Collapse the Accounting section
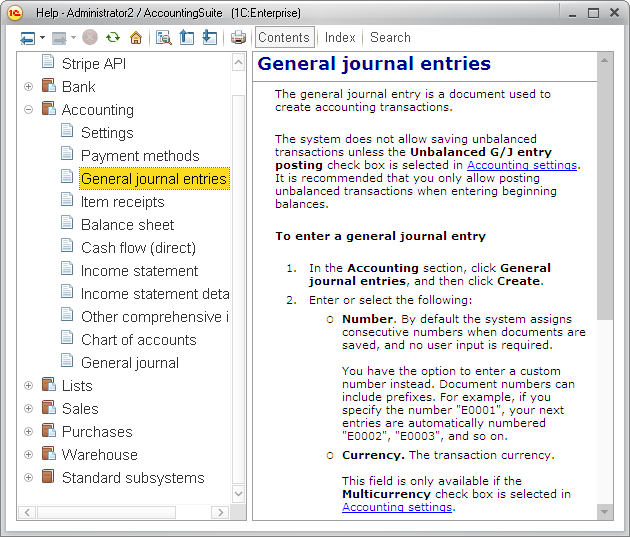This screenshot has height=537, width=630. [x=29, y=109]
